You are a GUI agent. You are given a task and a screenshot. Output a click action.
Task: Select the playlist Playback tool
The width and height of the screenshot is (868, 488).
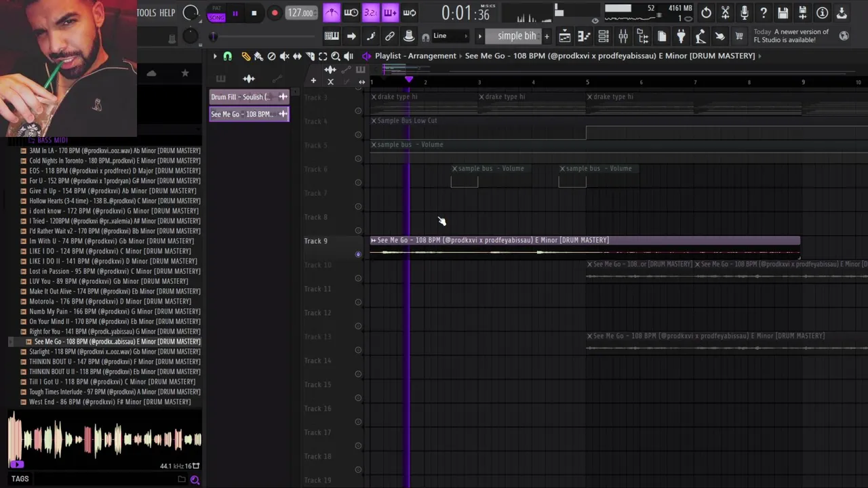click(349, 56)
